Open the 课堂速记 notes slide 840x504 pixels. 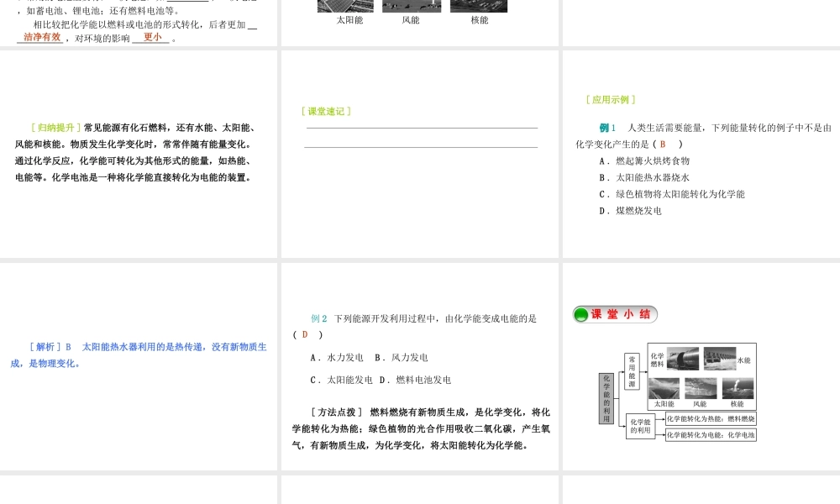coord(419,154)
